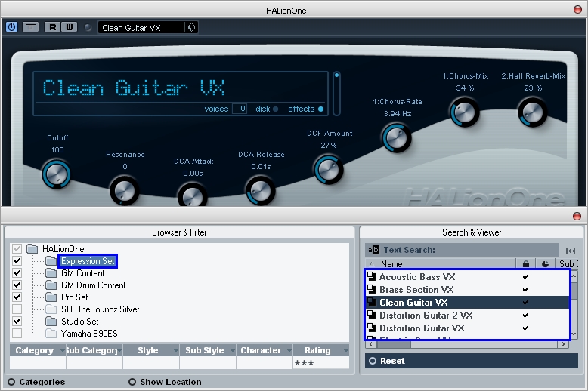Screen dimensions: 588x391
Task: Adjust the DCA Attack knob
Action: pyautogui.click(x=193, y=195)
